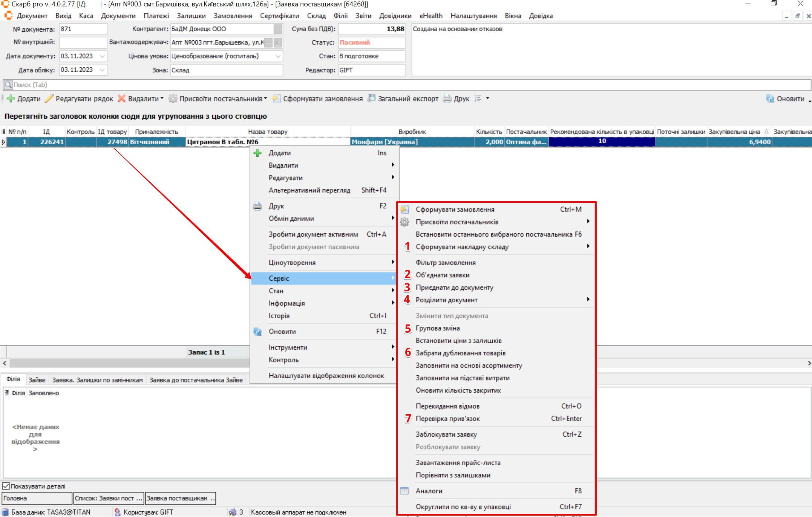Viewport: 812px width, 517px height.
Task: Click the Контрагент ellipsis browse button
Action: pyautogui.click(x=277, y=29)
